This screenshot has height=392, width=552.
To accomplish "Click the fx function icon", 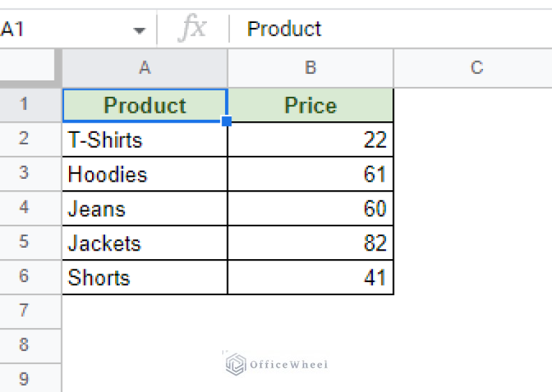I will (192, 29).
